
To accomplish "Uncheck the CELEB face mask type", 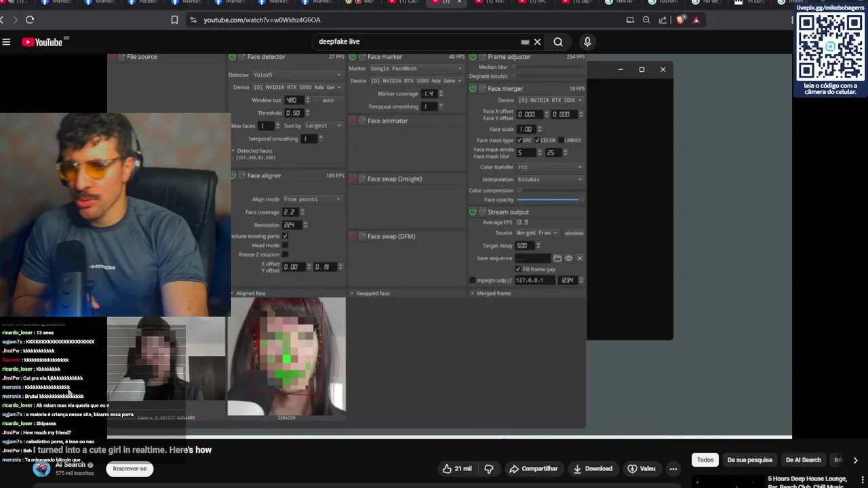I will point(536,140).
